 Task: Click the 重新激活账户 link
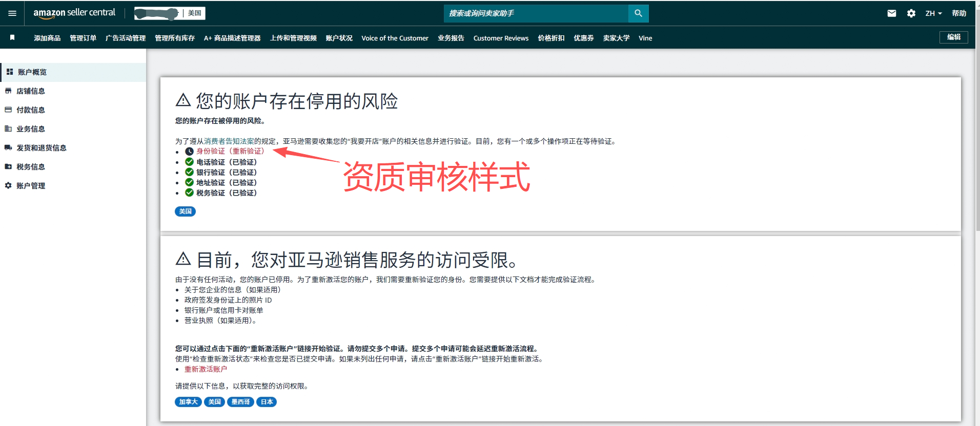click(206, 369)
